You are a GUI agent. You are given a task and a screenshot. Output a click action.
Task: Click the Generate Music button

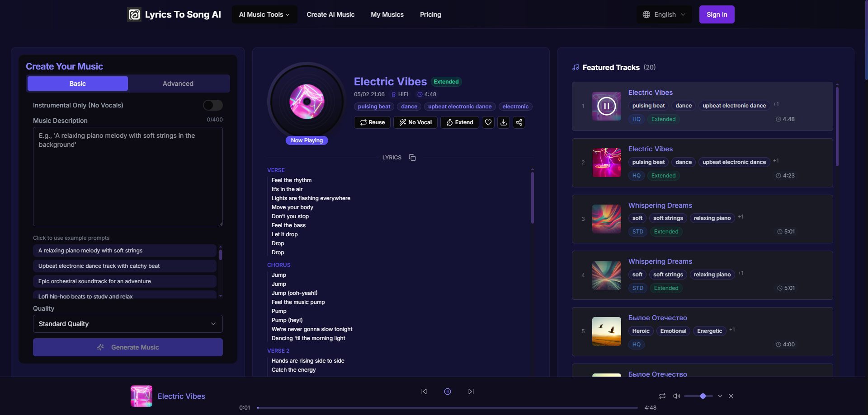coord(127,347)
